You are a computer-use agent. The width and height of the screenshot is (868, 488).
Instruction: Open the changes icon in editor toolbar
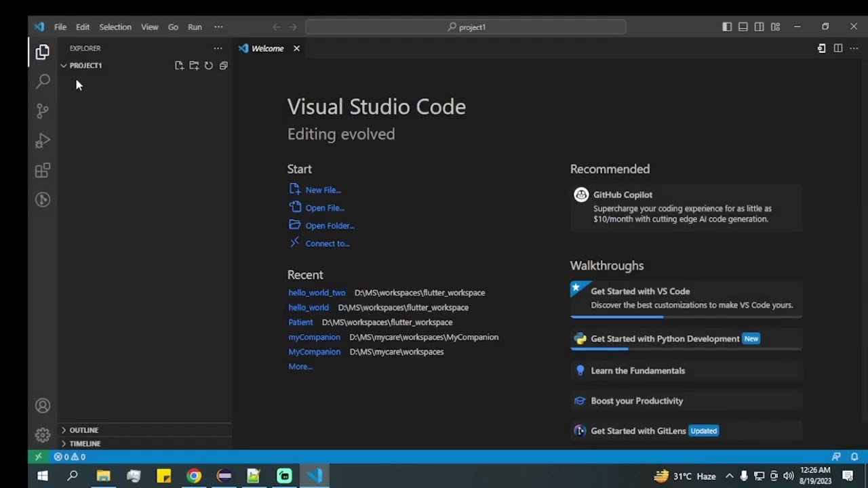[x=822, y=48]
